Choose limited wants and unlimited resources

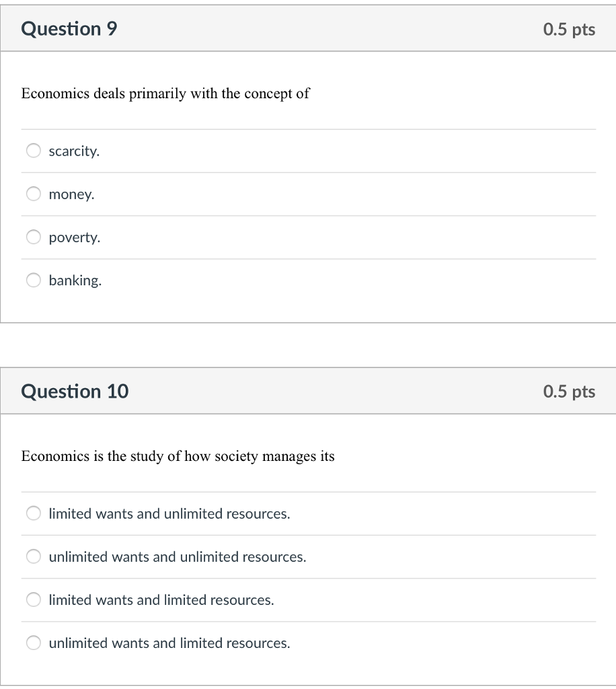pos(33,513)
